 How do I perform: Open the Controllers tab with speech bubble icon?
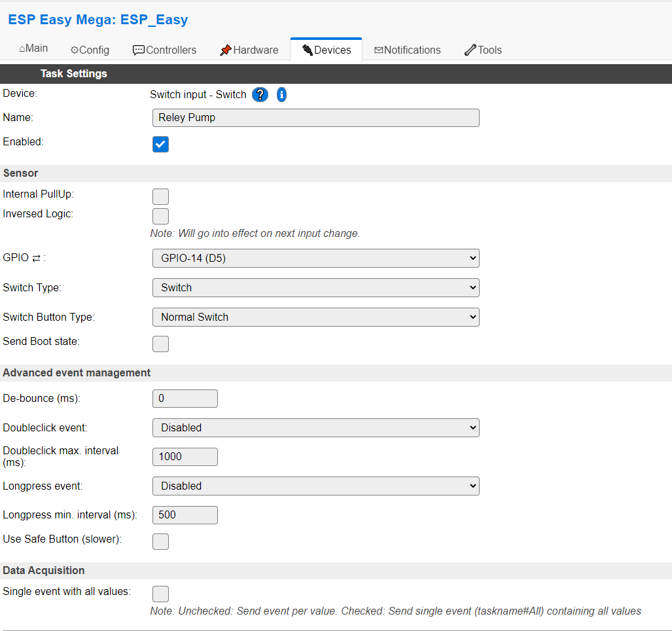pos(164,50)
